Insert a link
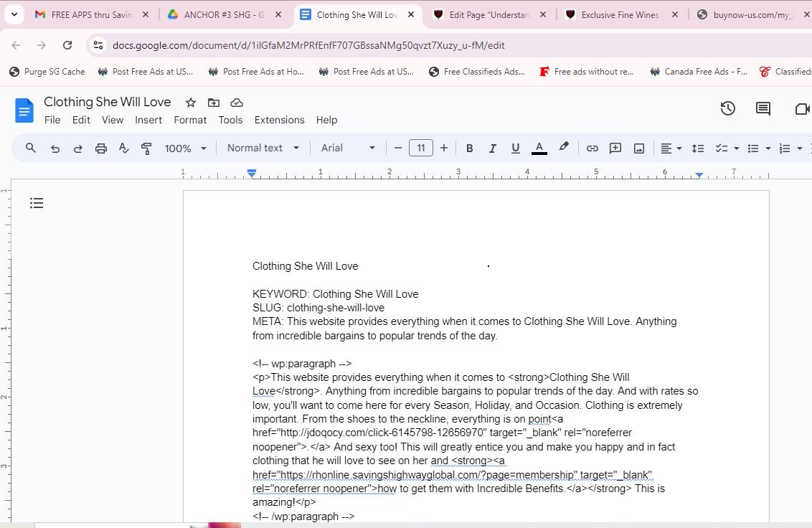Viewport: 812px width, 528px height. click(x=592, y=148)
